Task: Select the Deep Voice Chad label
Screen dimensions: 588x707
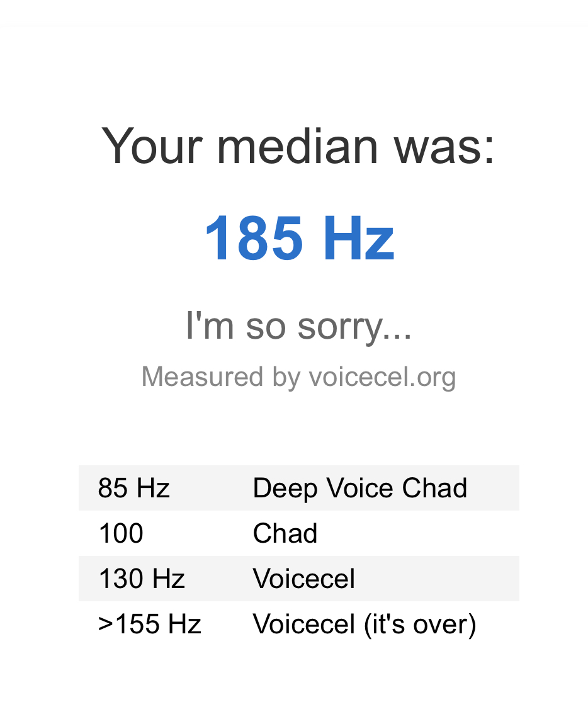Action: tap(360, 489)
